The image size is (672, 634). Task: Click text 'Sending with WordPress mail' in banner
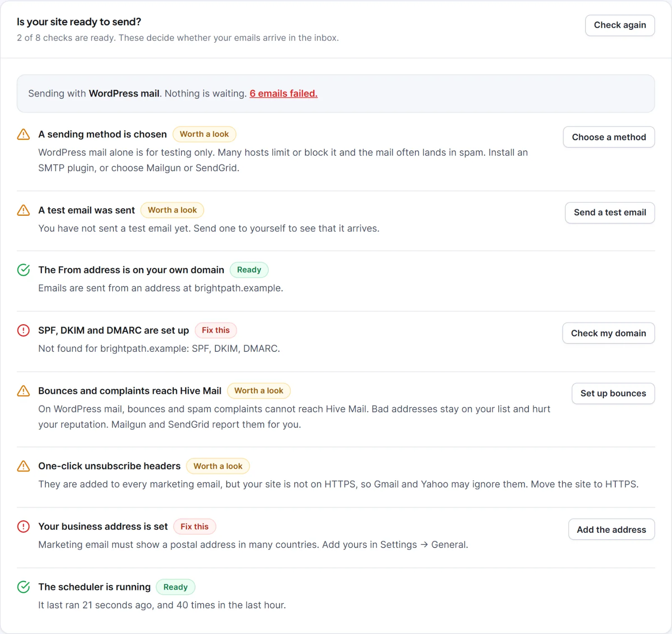94,93
